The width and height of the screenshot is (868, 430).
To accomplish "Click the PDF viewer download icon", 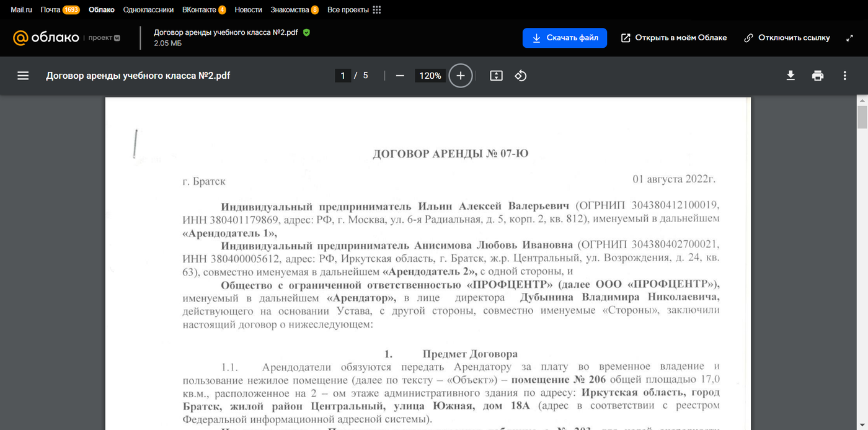I will click(x=790, y=76).
